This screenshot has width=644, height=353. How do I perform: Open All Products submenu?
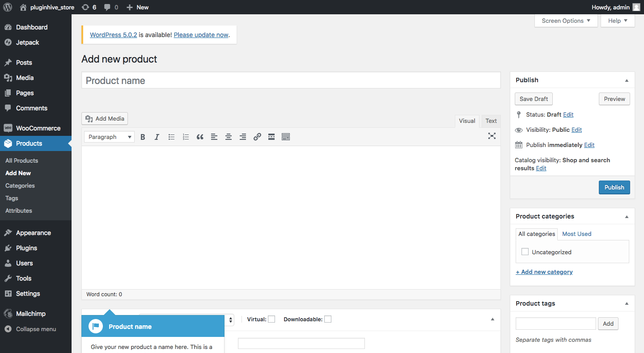[x=21, y=160]
